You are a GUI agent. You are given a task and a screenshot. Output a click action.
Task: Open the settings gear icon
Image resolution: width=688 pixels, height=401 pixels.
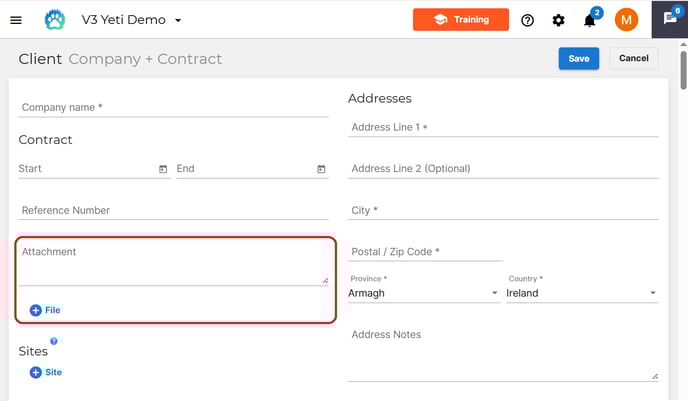pyautogui.click(x=558, y=20)
